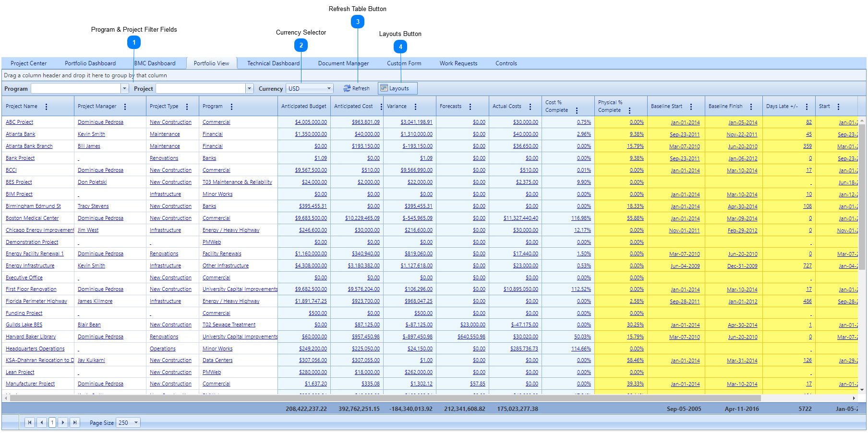Screen dimensions: 868x433
Task: Open Baseline Finish column menu icon
Action: tap(751, 107)
